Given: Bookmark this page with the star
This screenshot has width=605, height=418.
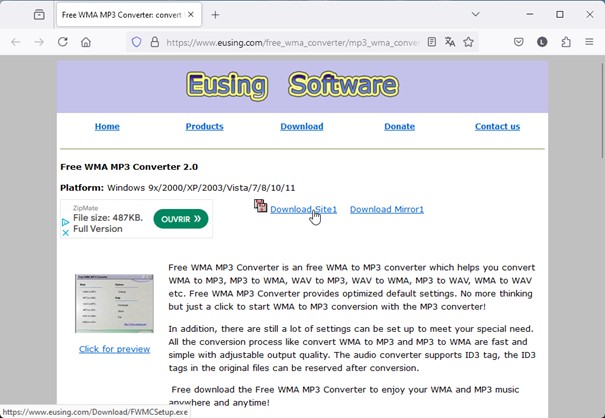Looking at the screenshot, I should [x=468, y=42].
